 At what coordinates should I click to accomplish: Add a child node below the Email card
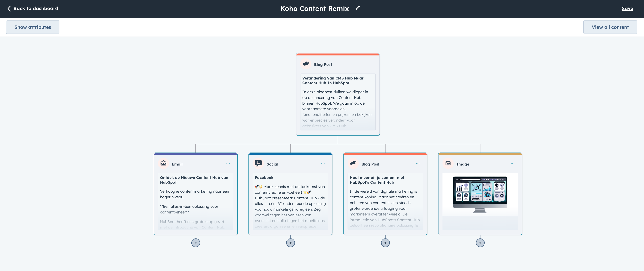196,243
